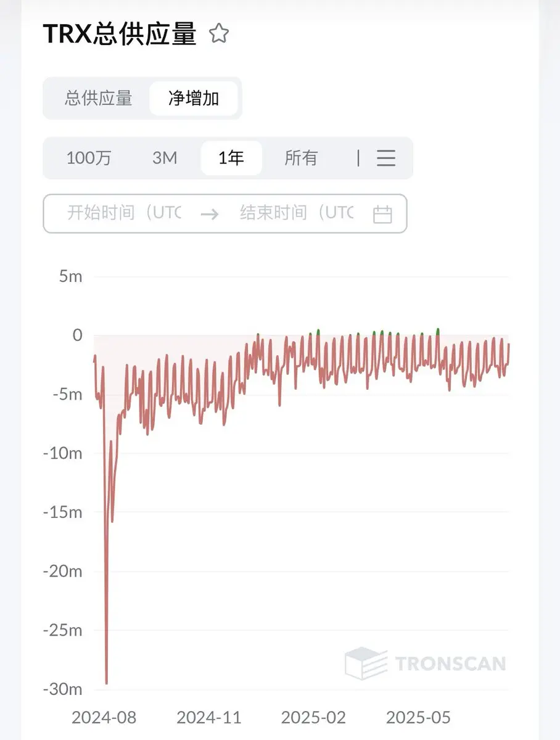The height and width of the screenshot is (740, 560).
Task: Click the 2024-08 x-axis label
Action: click(x=104, y=718)
